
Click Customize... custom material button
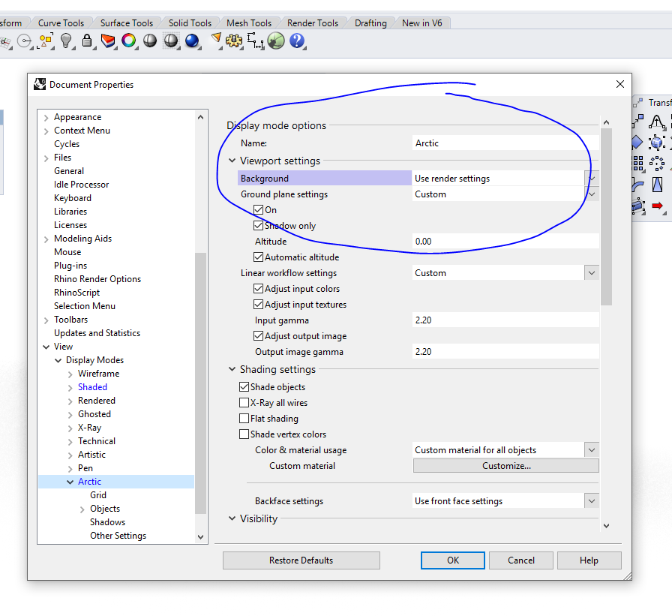tap(505, 466)
